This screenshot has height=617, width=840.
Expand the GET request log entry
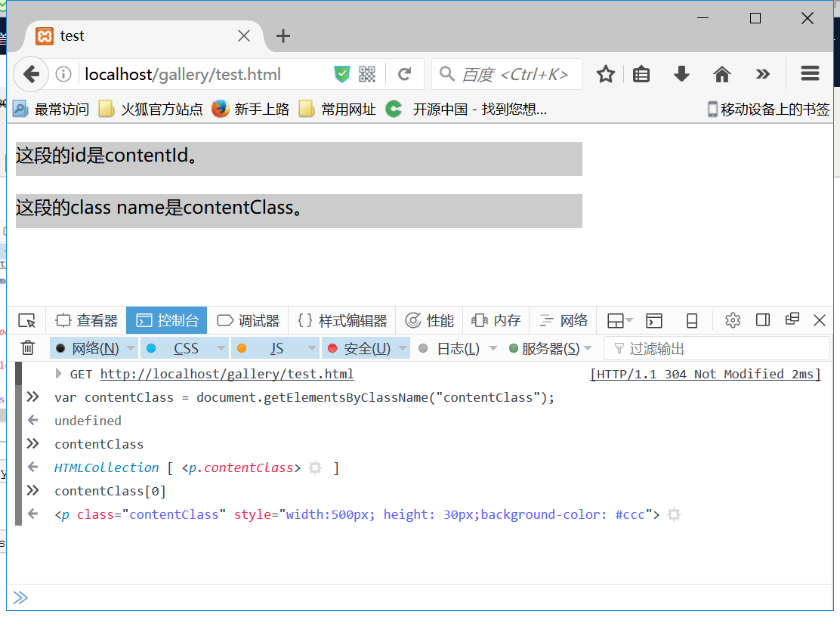(58, 374)
